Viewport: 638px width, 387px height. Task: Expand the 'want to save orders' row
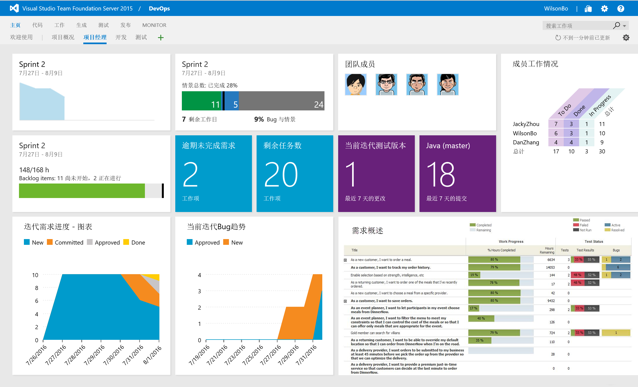click(x=345, y=301)
